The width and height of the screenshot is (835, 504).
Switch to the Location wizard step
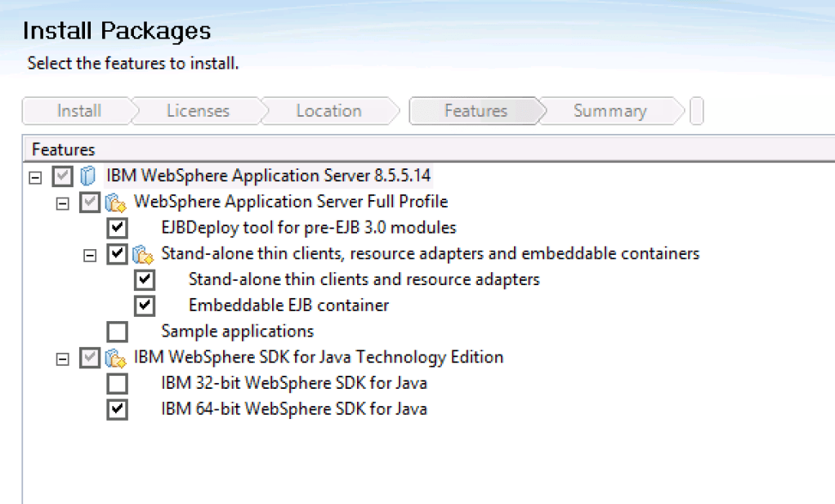tap(328, 111)
